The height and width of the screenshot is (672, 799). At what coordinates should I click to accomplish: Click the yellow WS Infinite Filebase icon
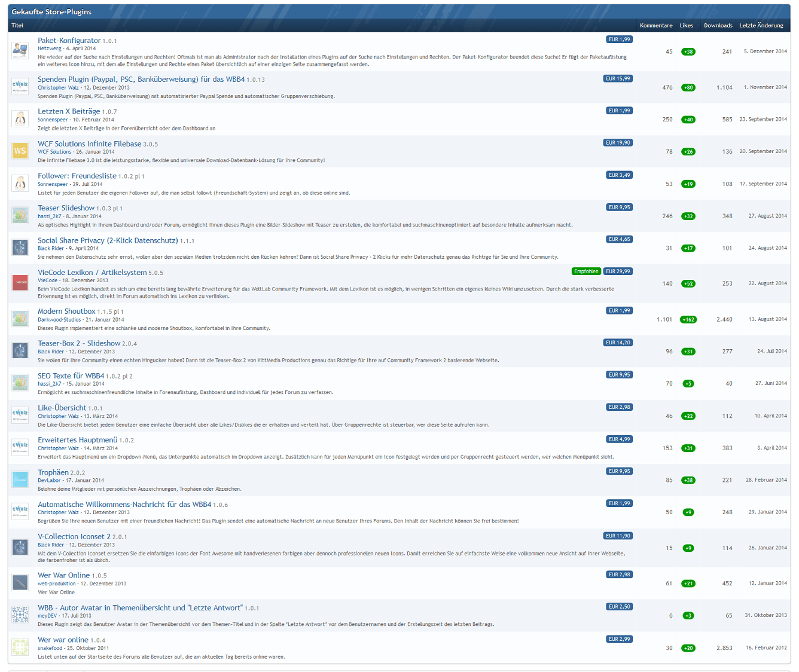tap(20, 151)
